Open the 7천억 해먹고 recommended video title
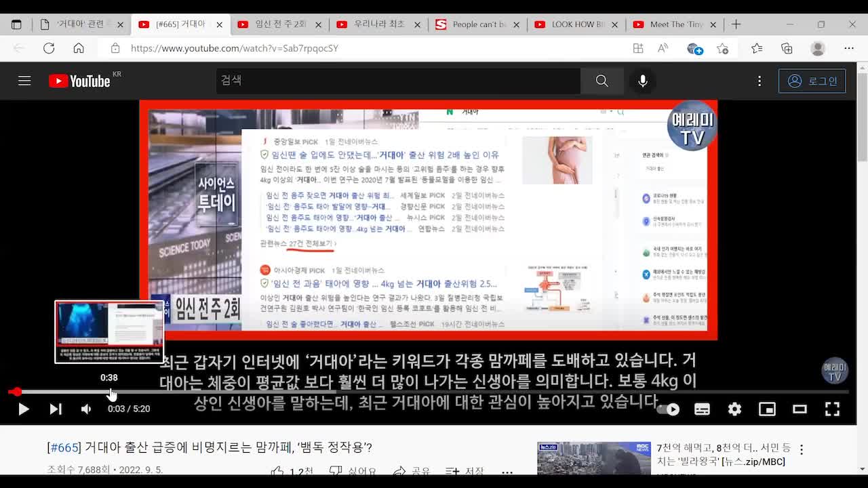868x488 pixels. (x=724, y=454)
